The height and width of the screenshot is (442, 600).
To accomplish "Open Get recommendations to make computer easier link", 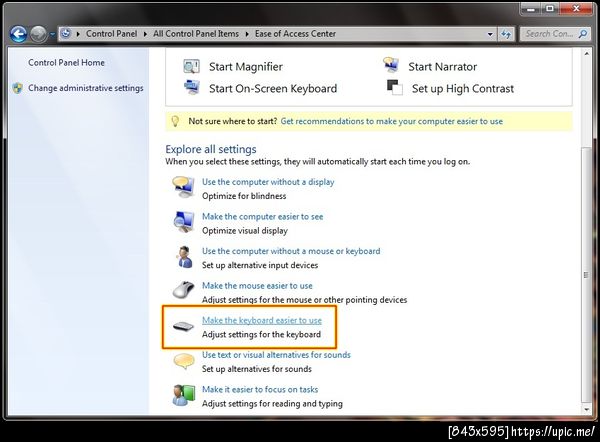I will [x=392, y=121].
